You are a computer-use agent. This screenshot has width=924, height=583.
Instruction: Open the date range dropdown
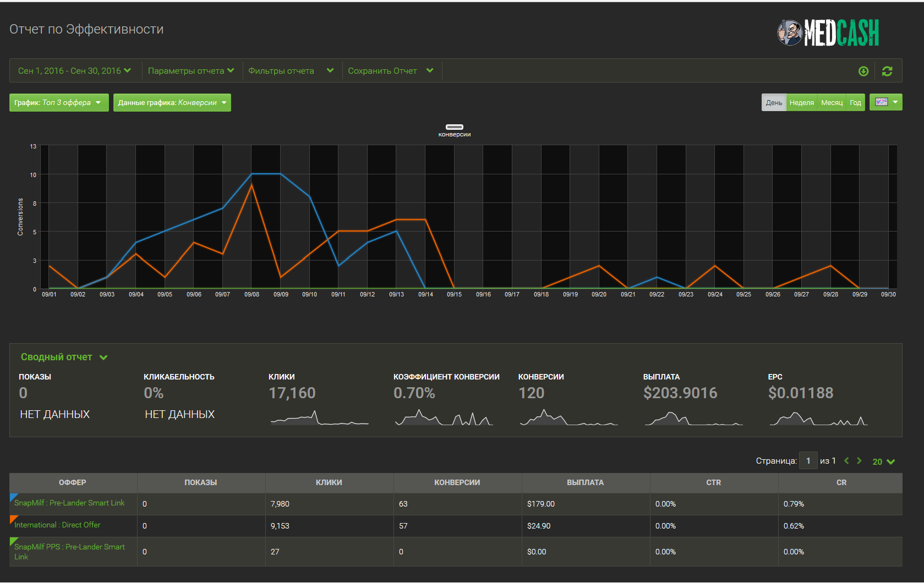[x=74, y=71]
